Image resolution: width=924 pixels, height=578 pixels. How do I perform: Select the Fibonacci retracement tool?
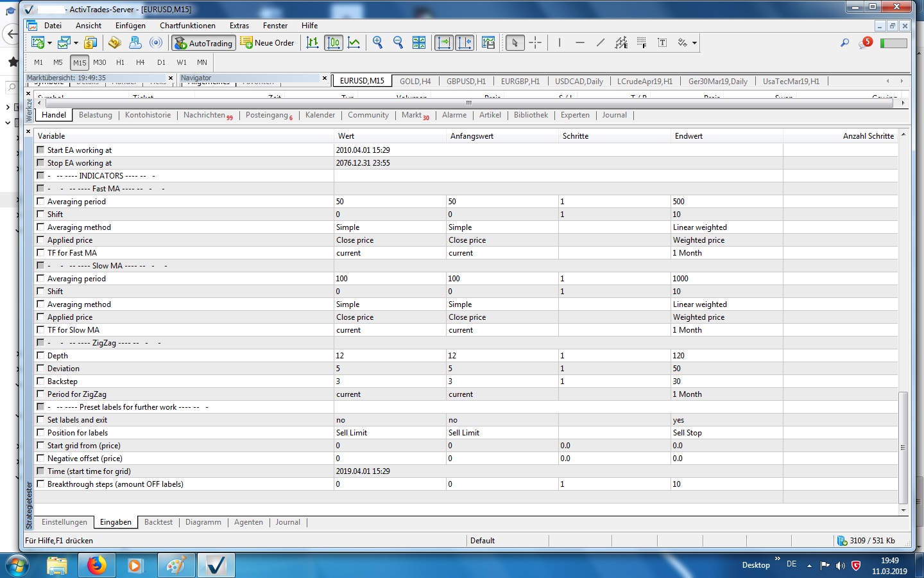(642, 43)
